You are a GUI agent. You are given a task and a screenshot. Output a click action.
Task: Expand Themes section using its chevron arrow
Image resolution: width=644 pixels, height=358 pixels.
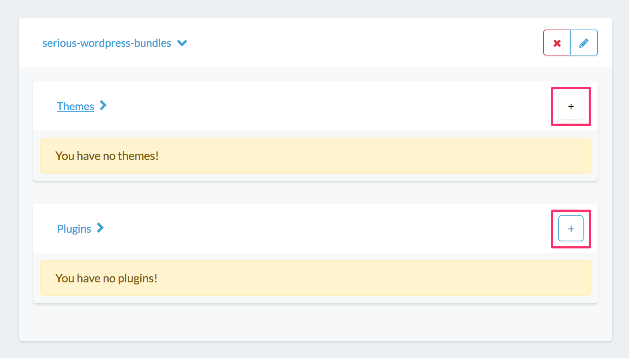click(x=103, y=106)
